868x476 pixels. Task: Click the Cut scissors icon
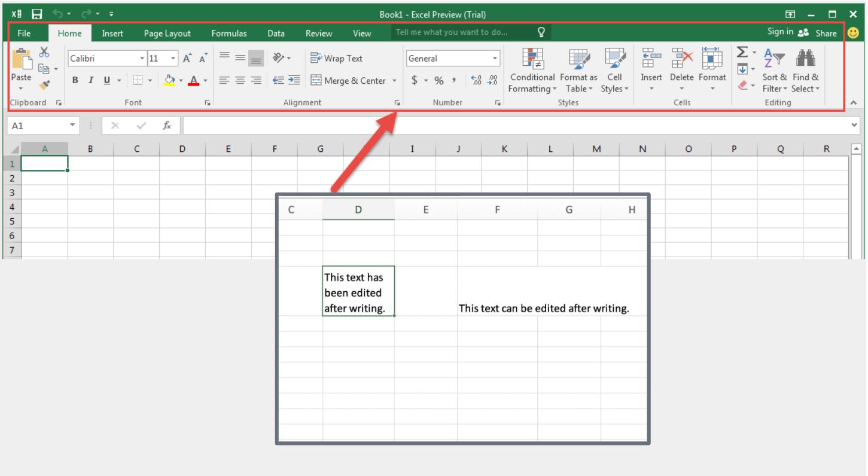click(44, 53)
